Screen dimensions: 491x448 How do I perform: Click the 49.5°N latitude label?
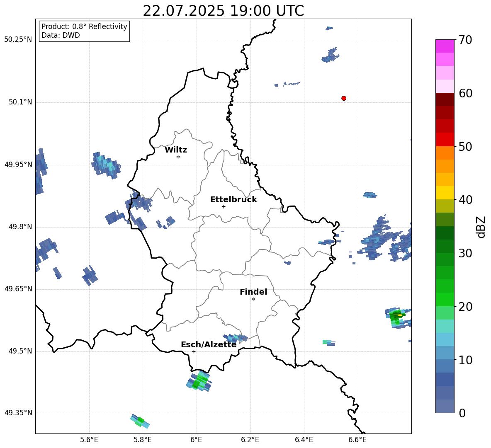coord(20,351)
